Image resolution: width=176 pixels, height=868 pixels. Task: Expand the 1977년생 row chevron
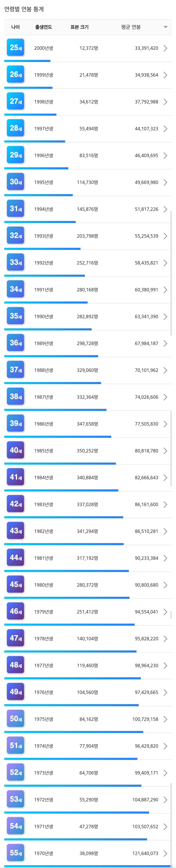coord(165,665)
